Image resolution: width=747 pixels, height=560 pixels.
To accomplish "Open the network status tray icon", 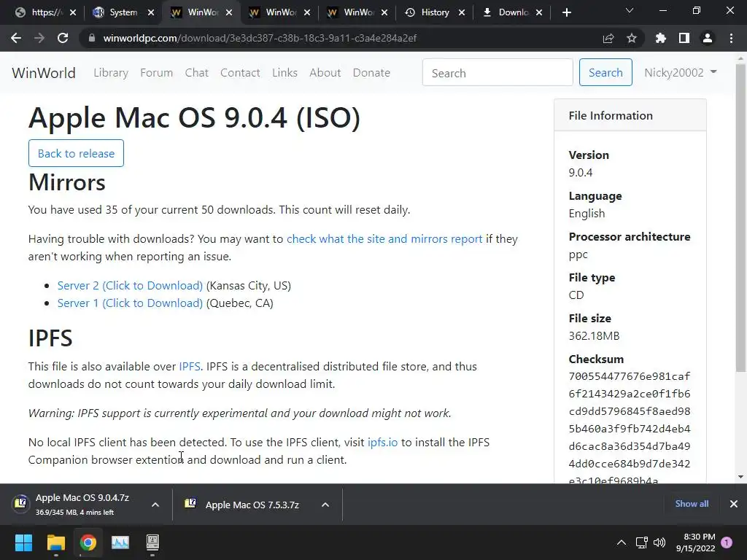I will 641,542.
